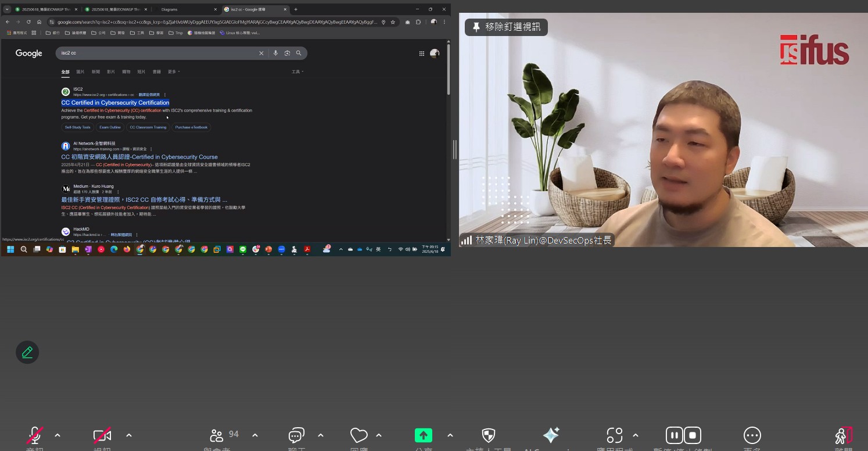Click the annotation pencil icon
Screen dimensions: 868x451
coord(27,352)
